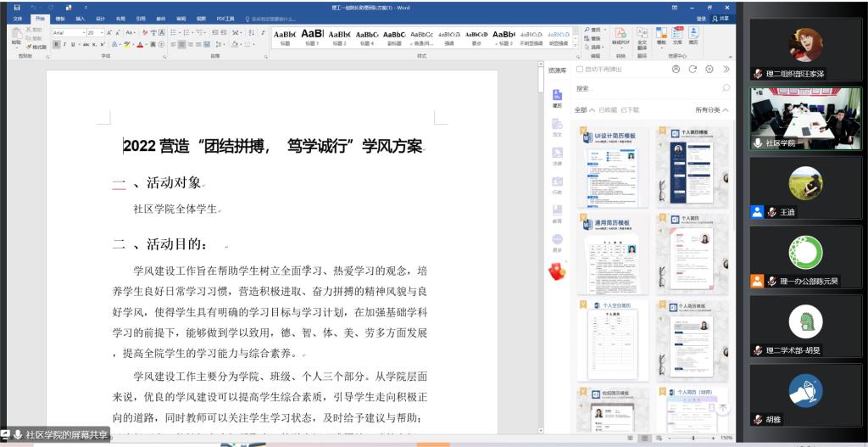
Task: Select Center alignment paragraph icon
Action: pyautogui.click(x=181, y=44)
